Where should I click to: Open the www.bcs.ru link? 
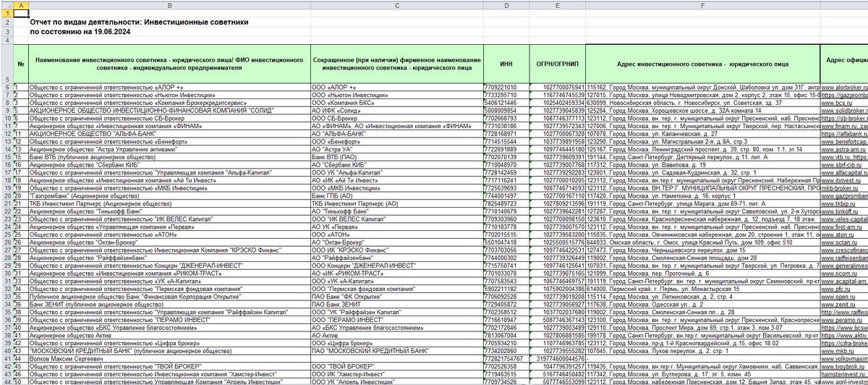(836, 102)
